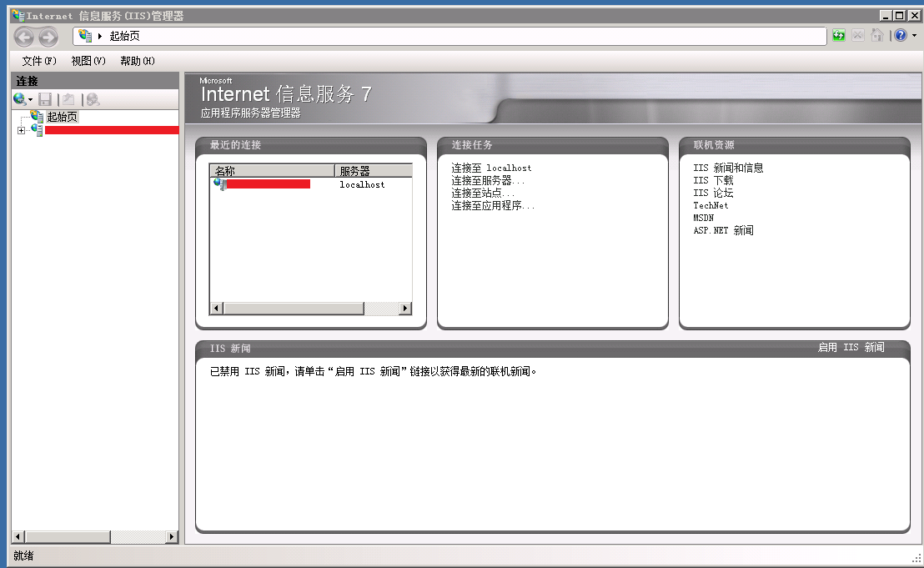Screen dimensions: 924x568
Task: Open the IIS 下载 online resource link
Action: click(x=713, y=180)
